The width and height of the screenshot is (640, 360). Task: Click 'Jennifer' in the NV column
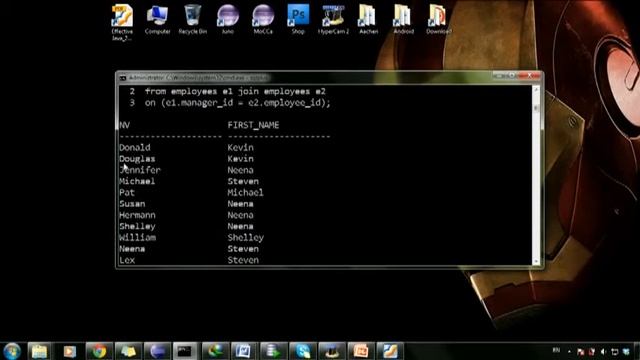coord(140,170)
